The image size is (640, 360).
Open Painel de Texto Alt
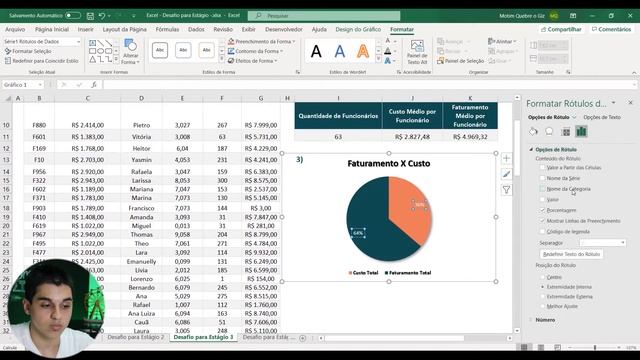click(x=417, y=52)
